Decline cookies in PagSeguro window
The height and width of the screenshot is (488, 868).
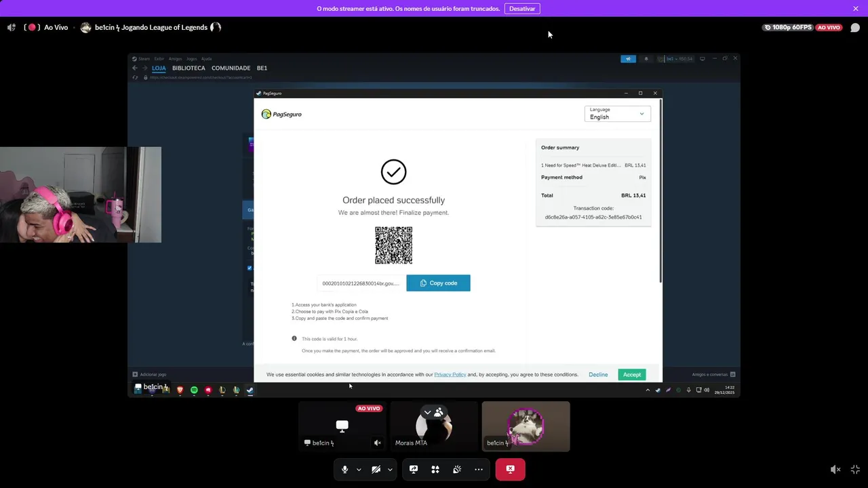[598, 375]
